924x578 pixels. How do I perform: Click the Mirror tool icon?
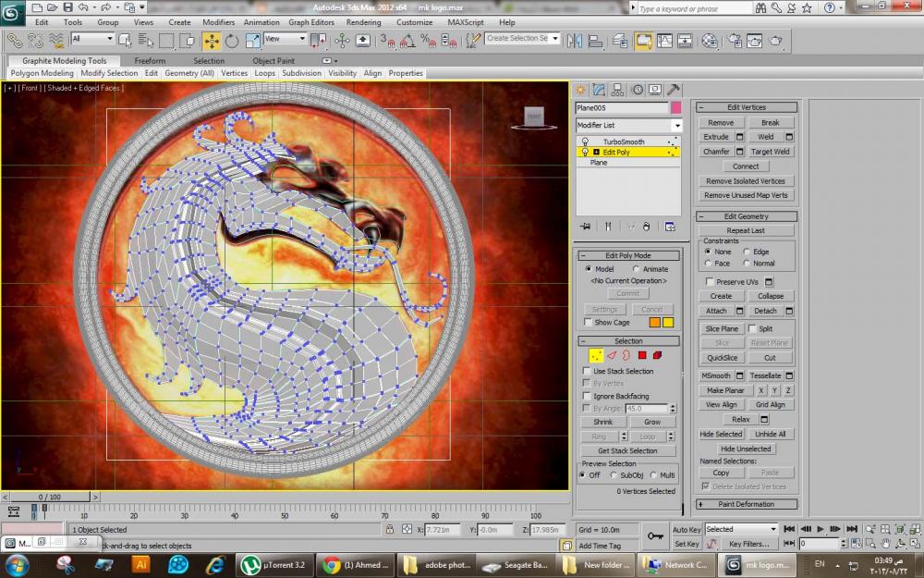(574, 41)
